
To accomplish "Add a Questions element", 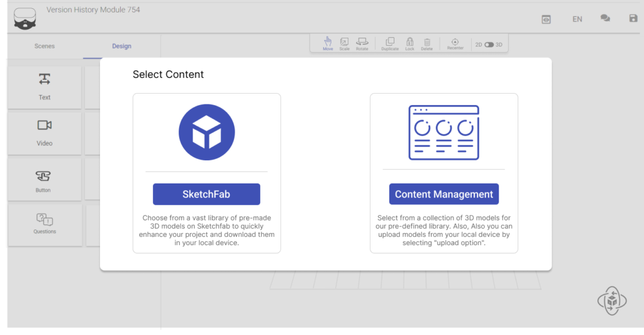I will point(45,225).
